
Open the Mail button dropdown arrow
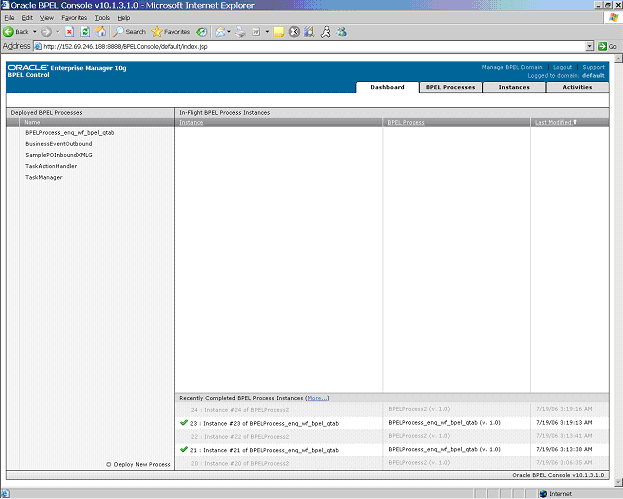click(x=229, y=32)
